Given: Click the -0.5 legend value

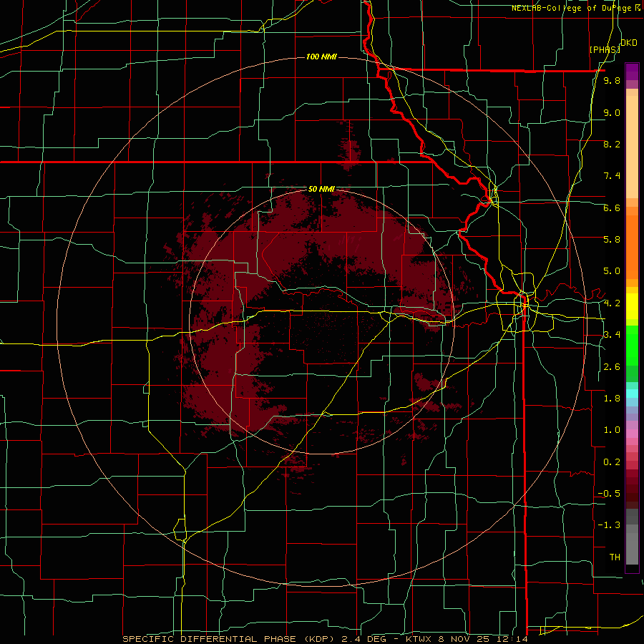Looking at the screenshot, I should pyautogui.click(x=609, y=494).
